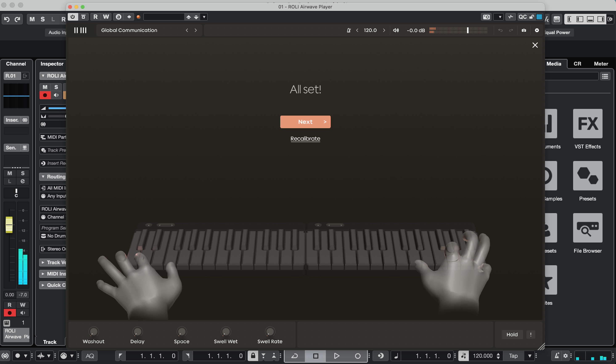Toggle record enable in Inspector
The width and height of the screenshot is (616, 364).
coord(45,95)
